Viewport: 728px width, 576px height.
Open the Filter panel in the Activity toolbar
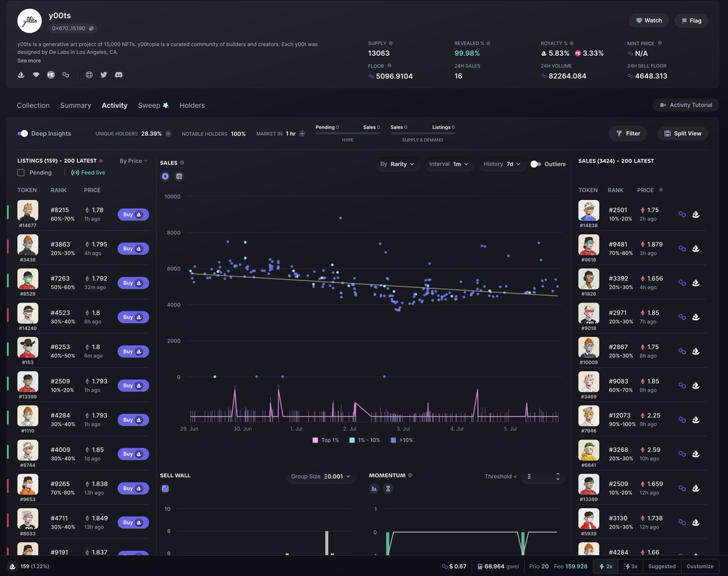point(627,133)
